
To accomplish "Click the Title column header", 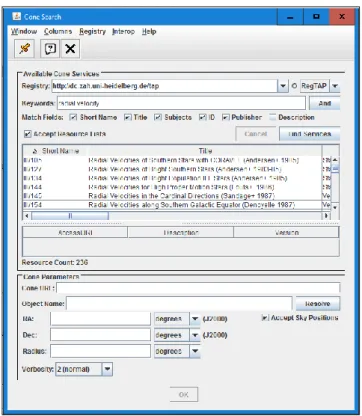I will tap(205, 151).
